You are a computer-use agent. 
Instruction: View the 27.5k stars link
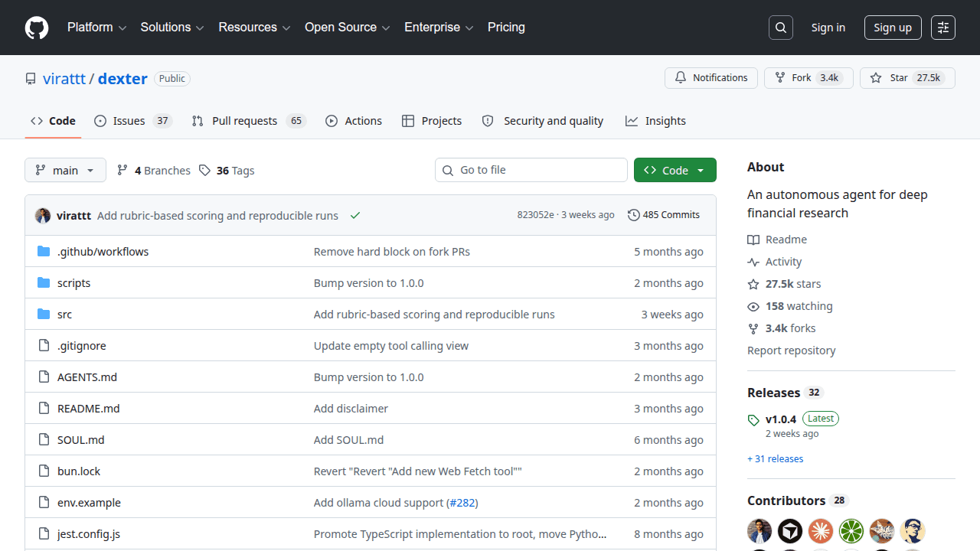(784, 284)
